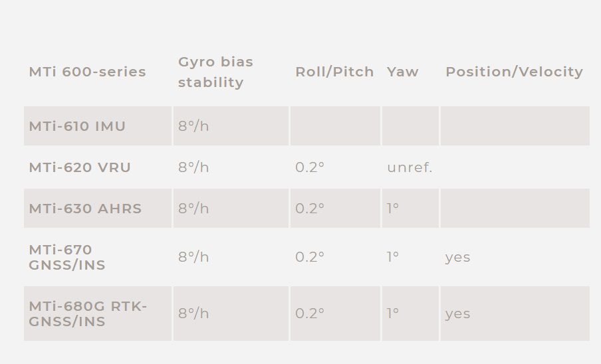601x364 pixels.
Task: Select the "Yaw" column header
Action: (x=403, y=72)
